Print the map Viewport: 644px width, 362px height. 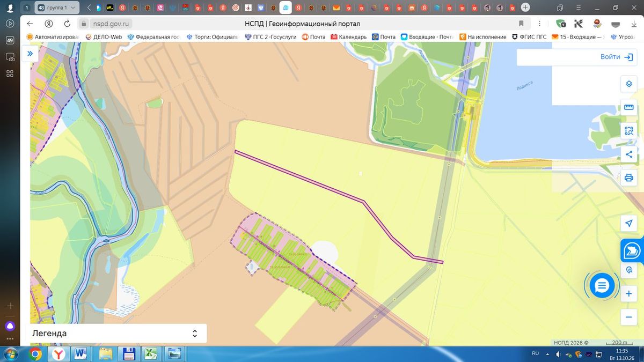tap(629, 178)
